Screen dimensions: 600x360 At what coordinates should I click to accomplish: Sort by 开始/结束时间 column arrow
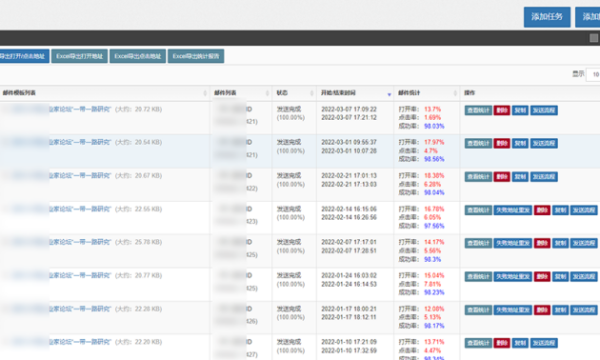[x=389, y=94]
